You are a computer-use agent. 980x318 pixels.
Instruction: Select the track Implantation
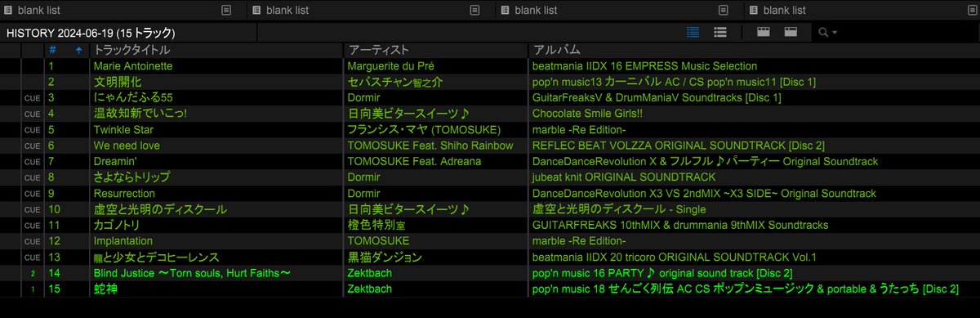[123, 242]
